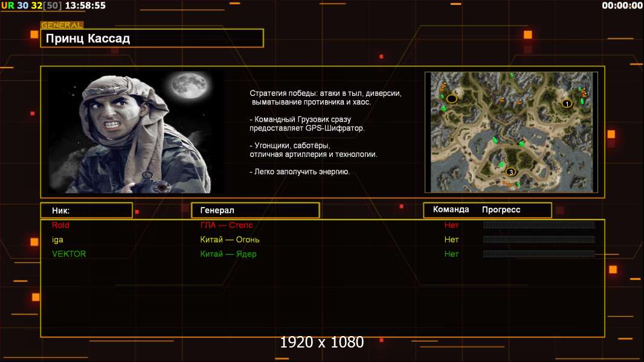Click start position marker 3 on minimap
This screenshot has width=644, height=362.
pyautogui.click(x=510, y=172)
